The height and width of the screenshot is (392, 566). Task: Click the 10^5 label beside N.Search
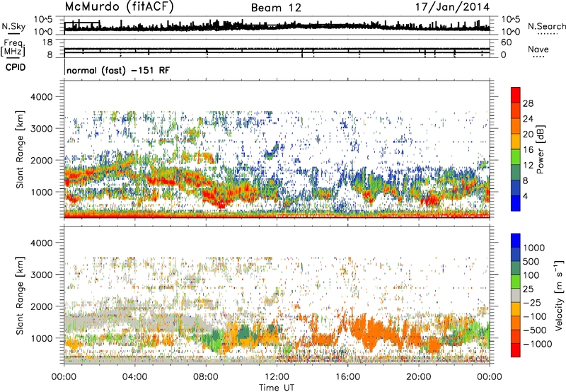[511, 19]
